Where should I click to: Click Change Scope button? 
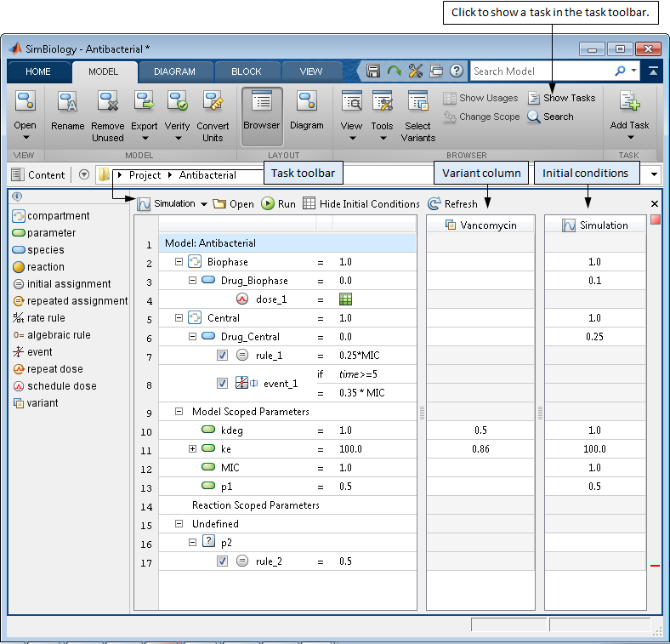481,117
